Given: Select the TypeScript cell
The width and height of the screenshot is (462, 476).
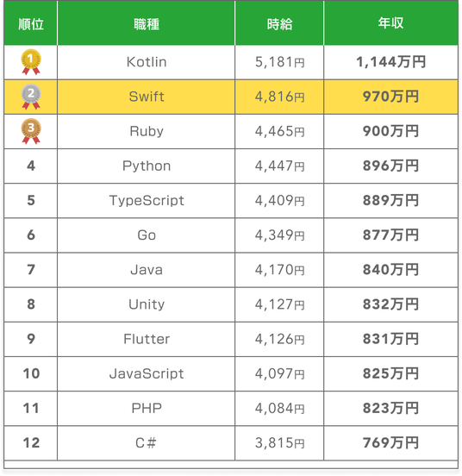Looking at the screenshot, I should (147, 201).
